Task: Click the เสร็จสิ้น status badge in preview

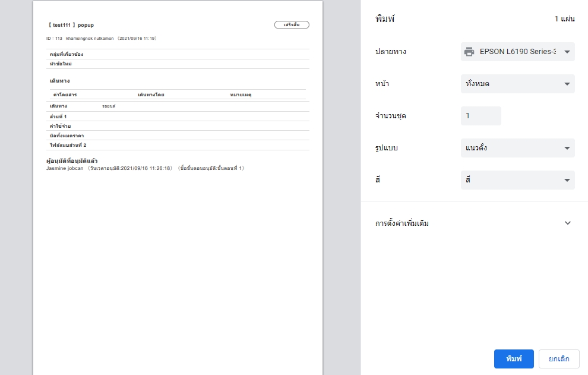Action: point(292,25)
